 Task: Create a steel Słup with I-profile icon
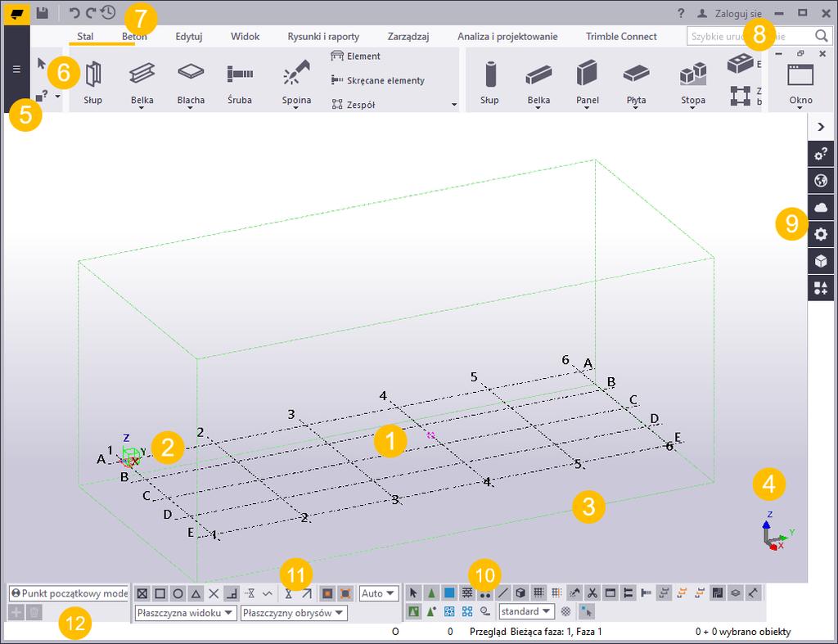point(93,82)
